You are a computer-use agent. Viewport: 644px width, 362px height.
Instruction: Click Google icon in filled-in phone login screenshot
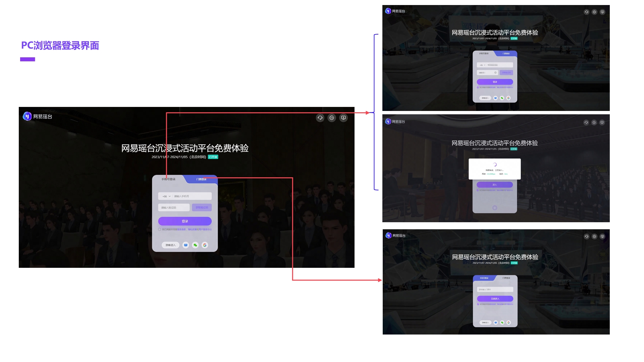(508, 98)
